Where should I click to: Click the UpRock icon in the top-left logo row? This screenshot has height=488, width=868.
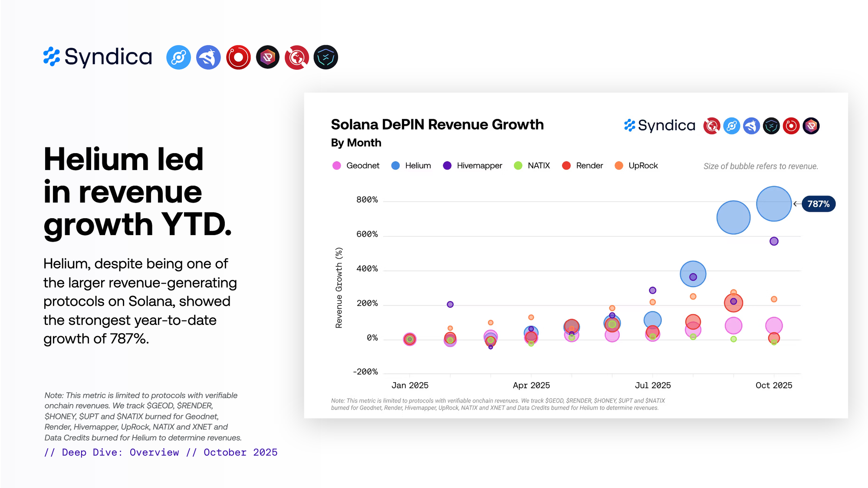pos(268,57)
